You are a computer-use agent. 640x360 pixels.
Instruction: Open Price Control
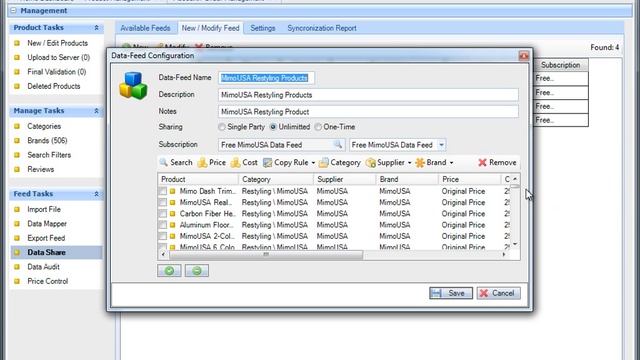(47, 281)
